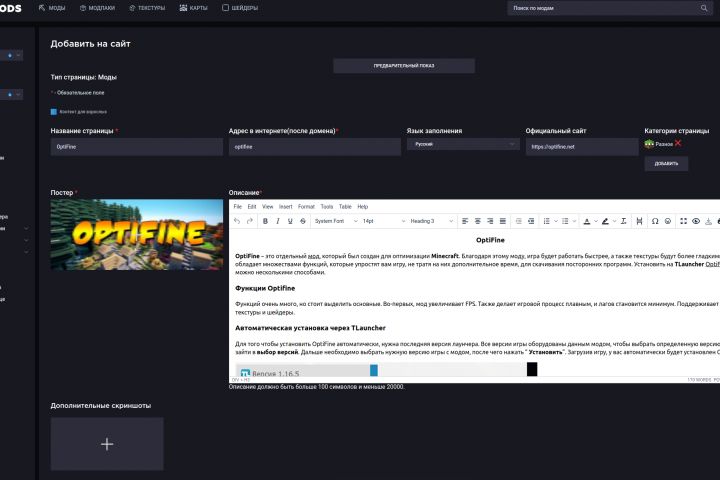Open the Help menu in editor
Viewport: 720px width, 480px height.
point(363,207)
